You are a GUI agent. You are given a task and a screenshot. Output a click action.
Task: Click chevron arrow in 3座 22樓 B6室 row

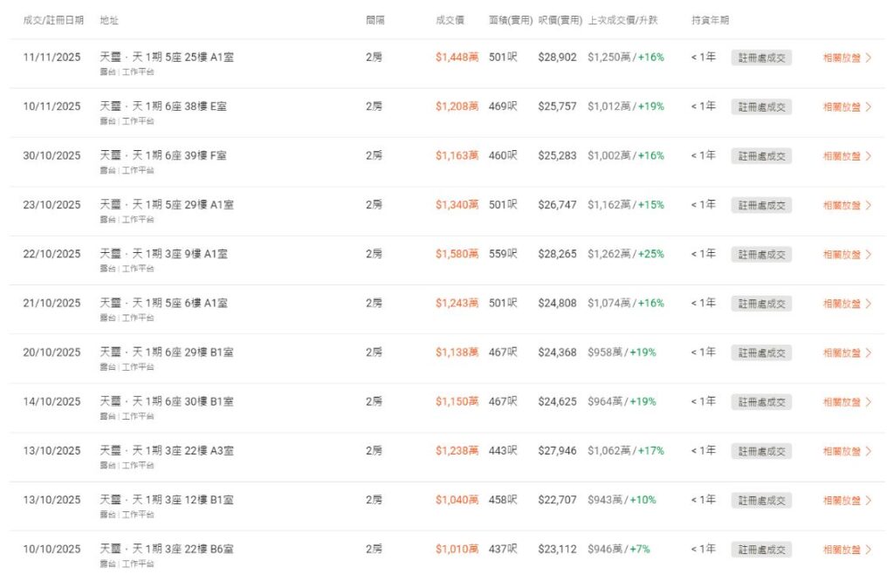coord(869,550)
